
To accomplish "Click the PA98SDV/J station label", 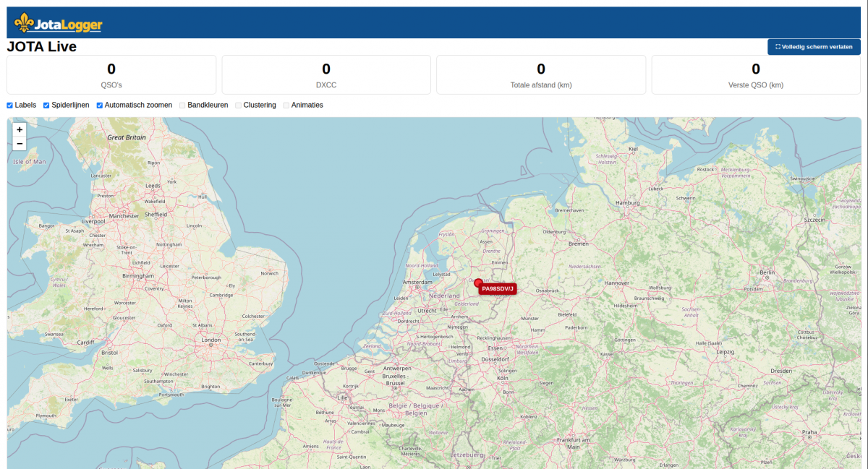I will (x=498, y=289).
